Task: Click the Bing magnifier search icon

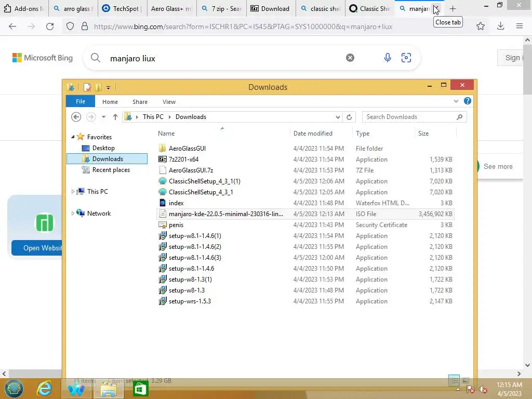Action: coord(96,58)
